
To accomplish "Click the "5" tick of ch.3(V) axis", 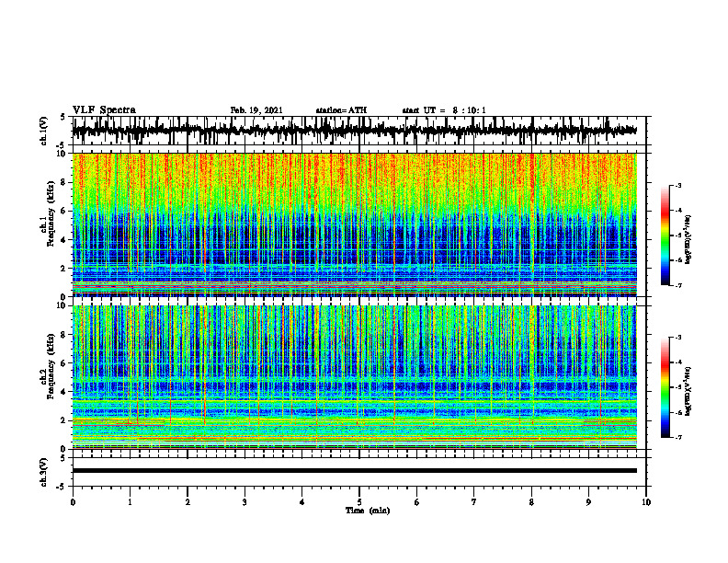I will point(63,458).
